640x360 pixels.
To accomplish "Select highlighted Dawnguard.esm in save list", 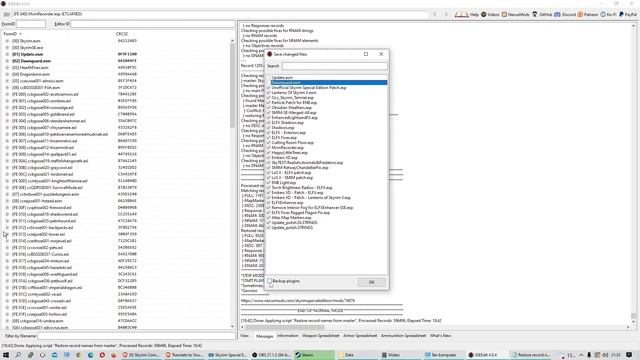I will [x=329, y=82].
